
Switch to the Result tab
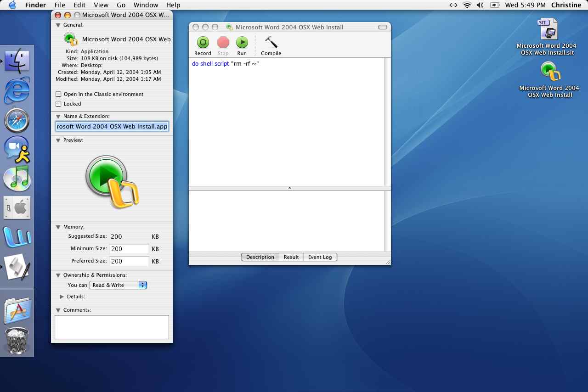coord(291,257)
